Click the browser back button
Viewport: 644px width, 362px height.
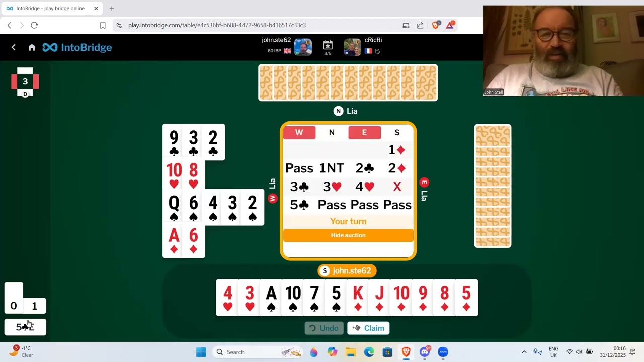pos(9,25)
